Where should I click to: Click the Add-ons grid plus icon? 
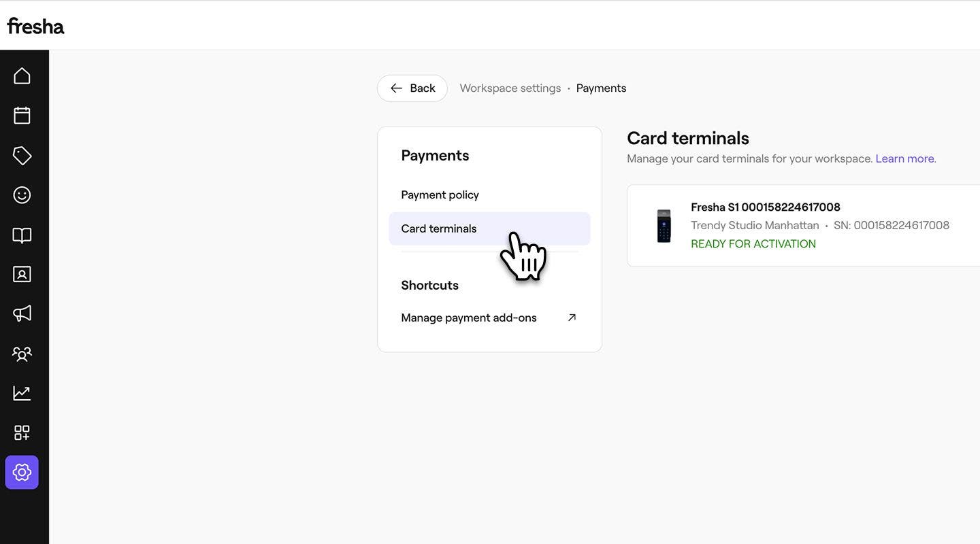[22, 432]
